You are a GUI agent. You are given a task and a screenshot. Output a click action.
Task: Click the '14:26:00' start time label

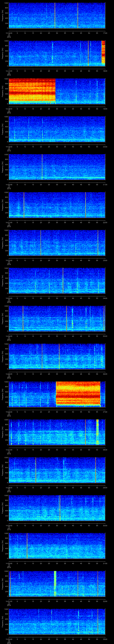point(9,412)
